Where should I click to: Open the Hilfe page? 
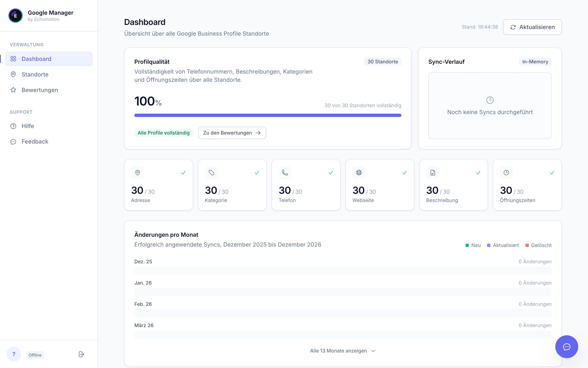click(x=49, y=126)
